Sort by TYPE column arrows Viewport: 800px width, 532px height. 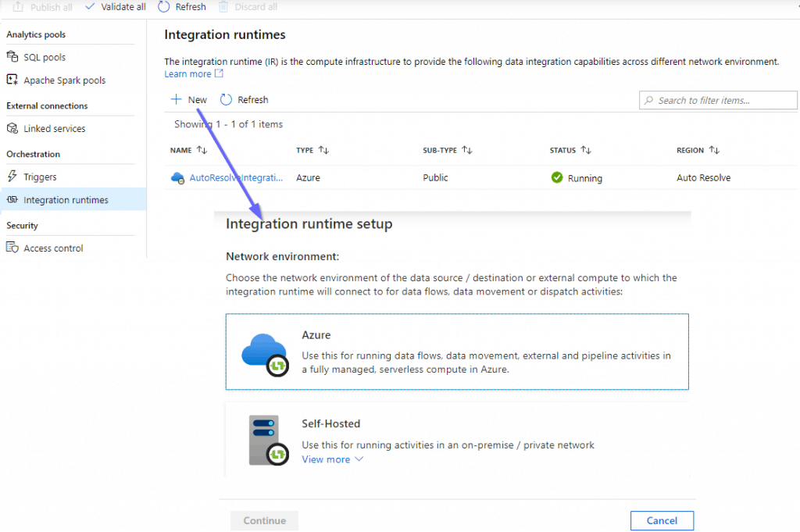[x=324, y=150]
